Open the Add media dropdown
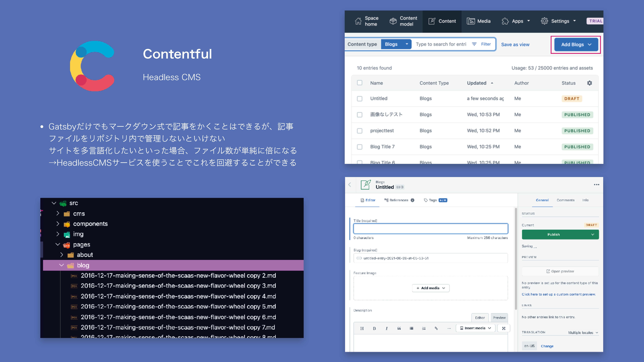The image size is (644, 362). 431,288
